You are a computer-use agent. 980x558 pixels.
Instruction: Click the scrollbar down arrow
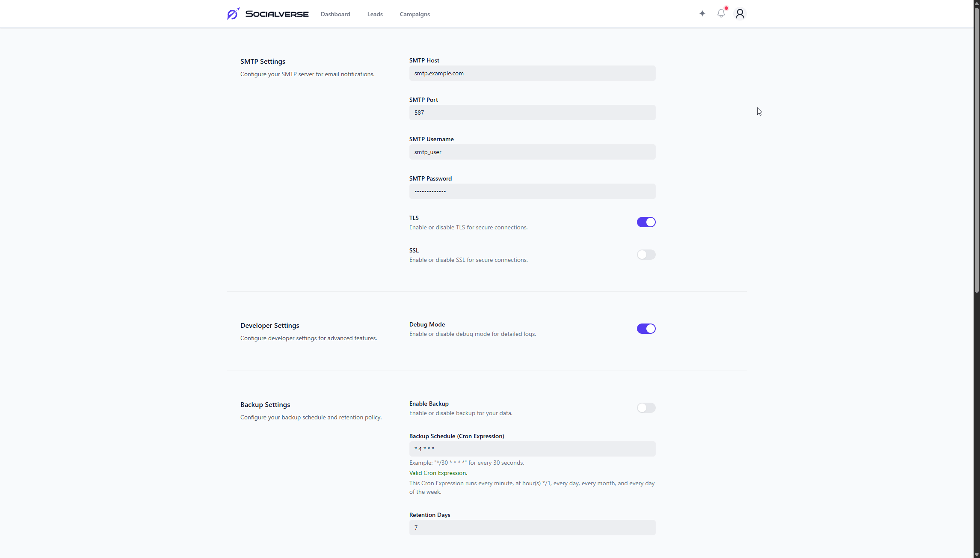click(x=977, y=555)
